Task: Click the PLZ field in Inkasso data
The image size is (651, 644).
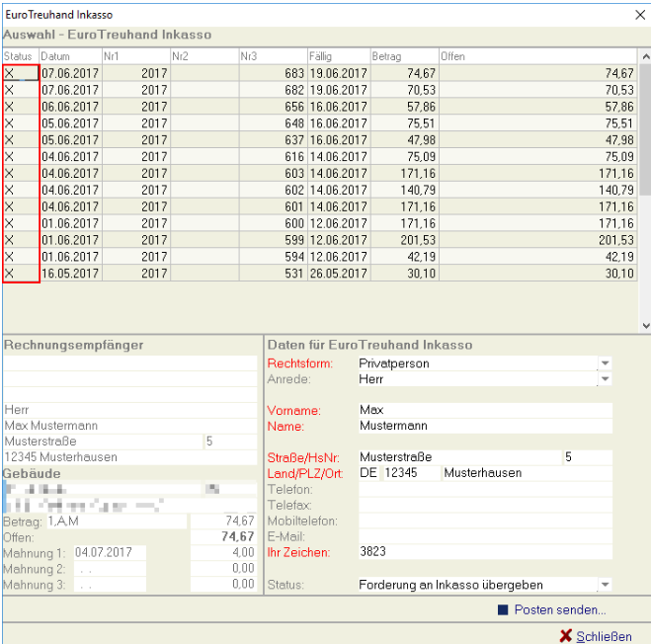Action: (411, 473)
